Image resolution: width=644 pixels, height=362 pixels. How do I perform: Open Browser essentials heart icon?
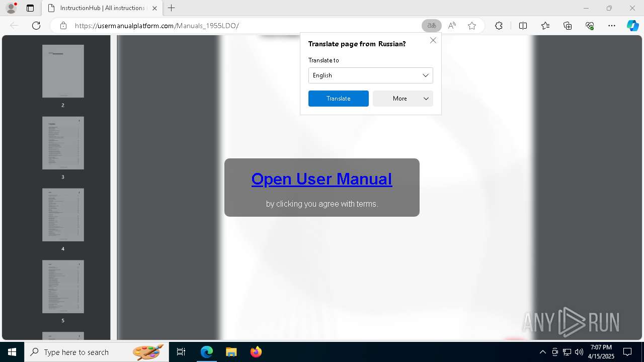coord(590,26)
